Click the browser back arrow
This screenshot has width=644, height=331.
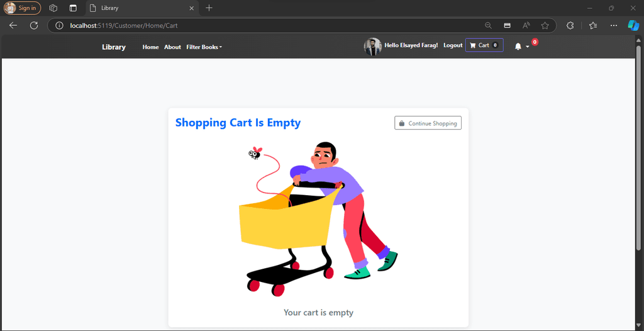(x=13, y=26)
